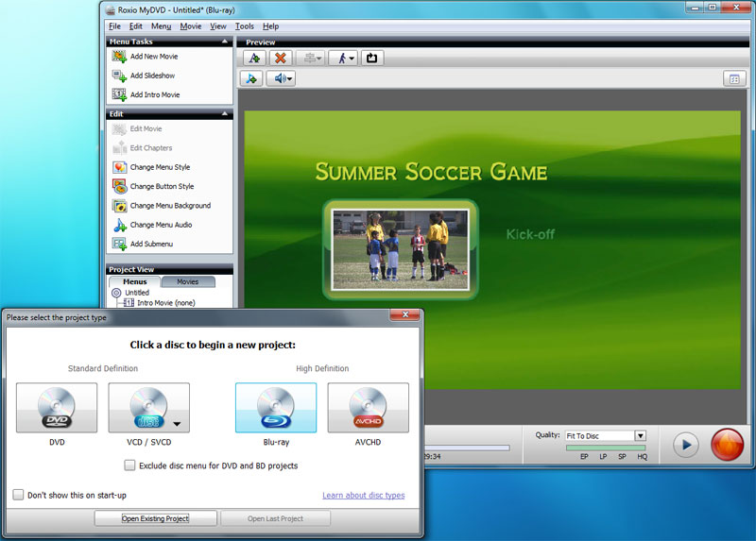This screenshot has height=541, width=756.
Task: Open the Tools menu
Action: coord(245,26)
